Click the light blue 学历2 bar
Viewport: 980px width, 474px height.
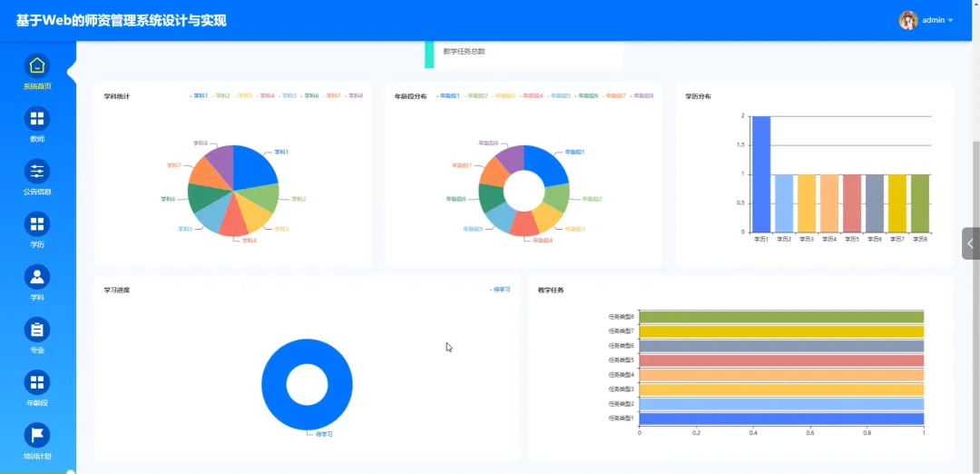tap(784, 203)
